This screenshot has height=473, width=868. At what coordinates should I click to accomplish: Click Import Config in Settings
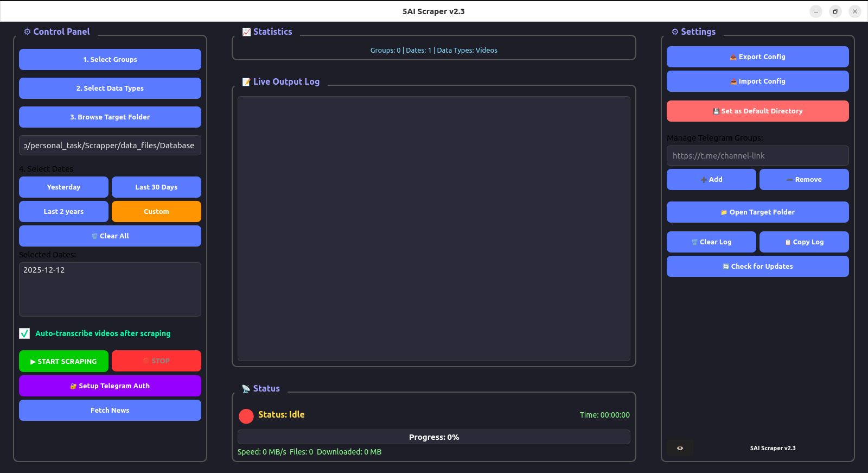757,81
